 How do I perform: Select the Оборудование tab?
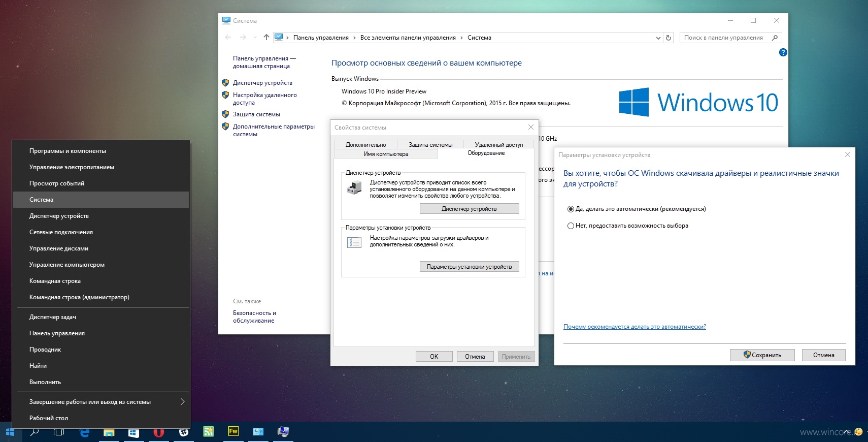(x=486, y=153)
